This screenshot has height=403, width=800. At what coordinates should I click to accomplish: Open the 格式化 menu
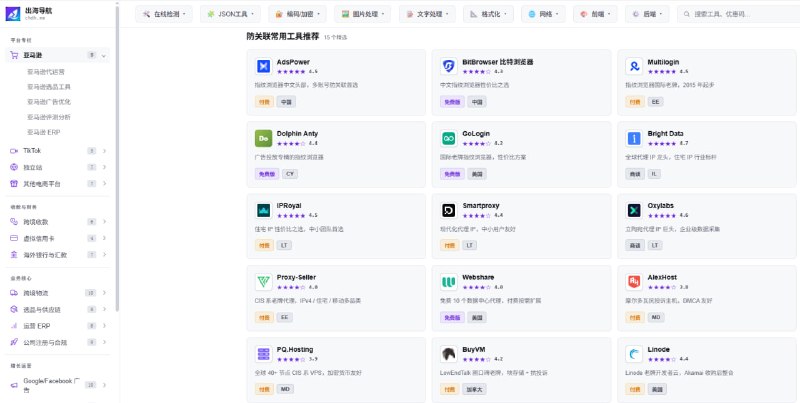pyautogui.click(x=488, y=14)
